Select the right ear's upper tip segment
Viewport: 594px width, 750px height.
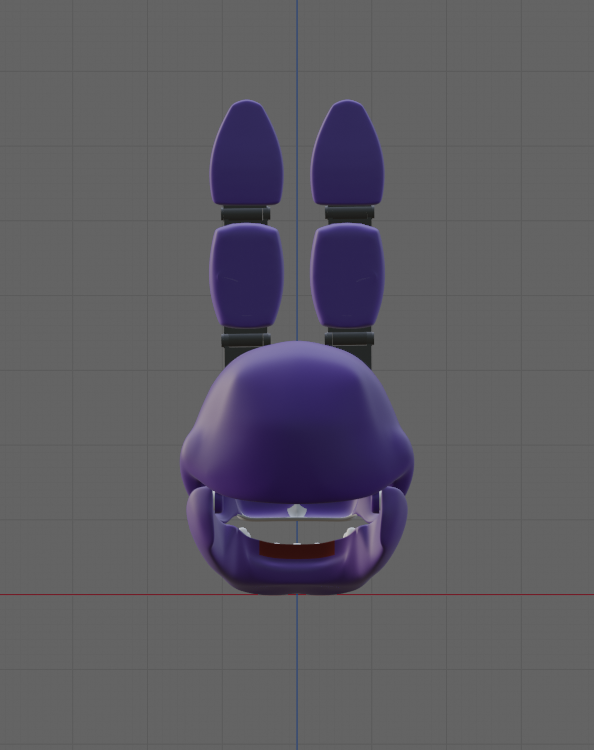[x=347, y=153]
